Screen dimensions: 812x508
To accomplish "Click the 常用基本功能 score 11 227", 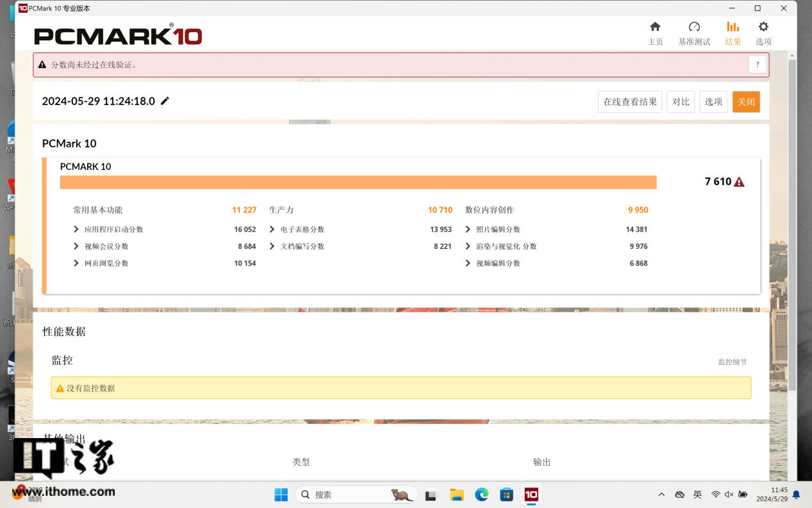I will pos(244,210).
